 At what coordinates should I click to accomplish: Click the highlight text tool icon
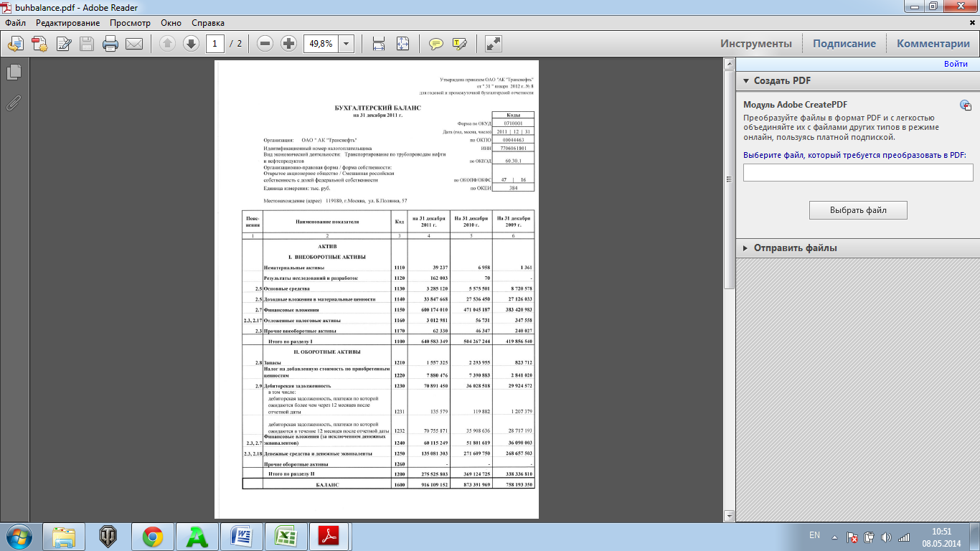click(460, 44)
